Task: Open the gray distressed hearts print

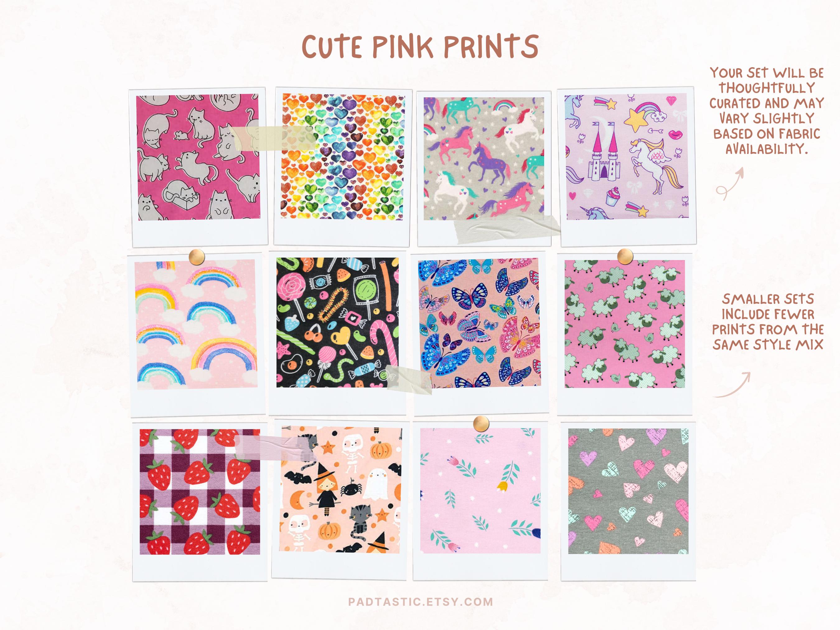Action: tap(628, 491)
